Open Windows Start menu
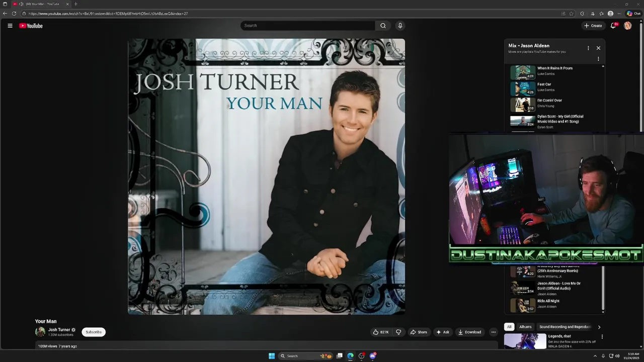Image resolution: width=644 pixels, height=362 pixels. point(272,356)
